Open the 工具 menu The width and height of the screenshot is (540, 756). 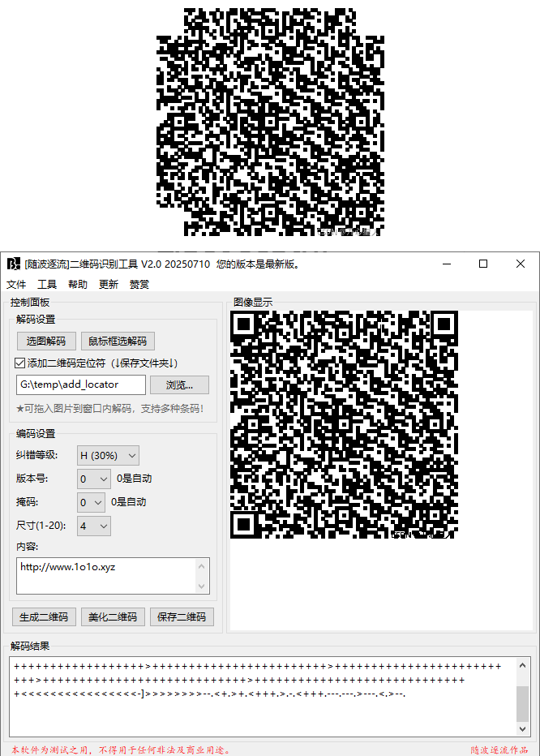pos(47,285)
